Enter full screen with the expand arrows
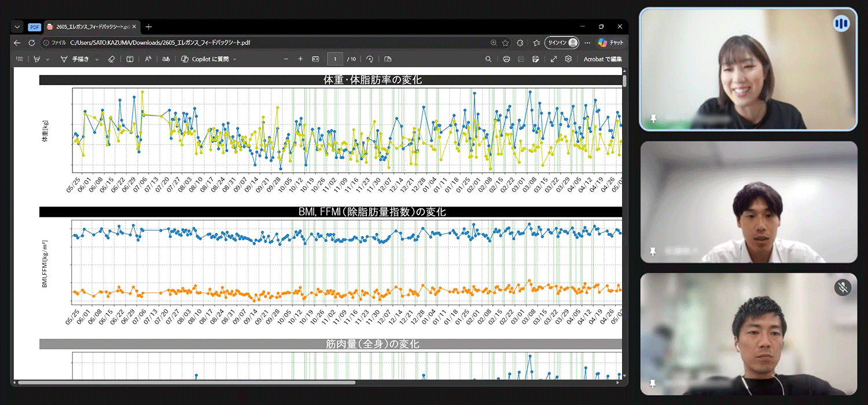The height and width of the screenshot is (405, 868). (554, 59)
